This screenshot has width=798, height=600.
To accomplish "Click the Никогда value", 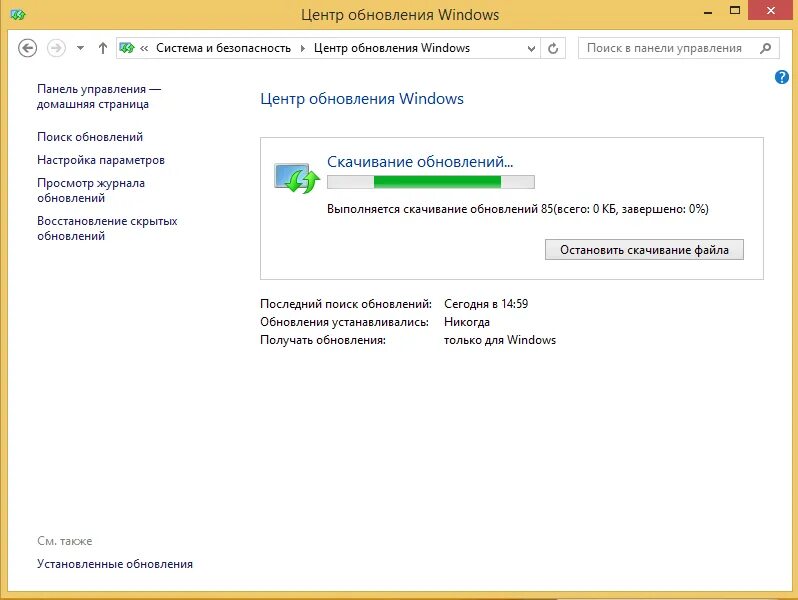I will [x=467, y=322].
